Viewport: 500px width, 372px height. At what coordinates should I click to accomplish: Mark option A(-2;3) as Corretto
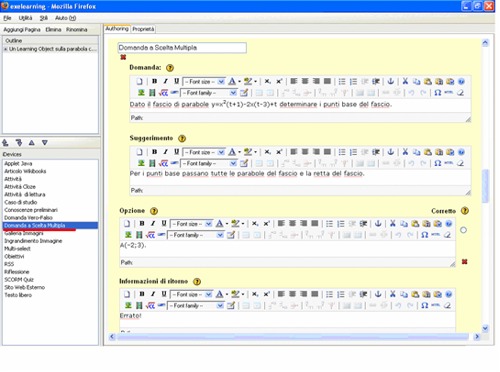463,230
